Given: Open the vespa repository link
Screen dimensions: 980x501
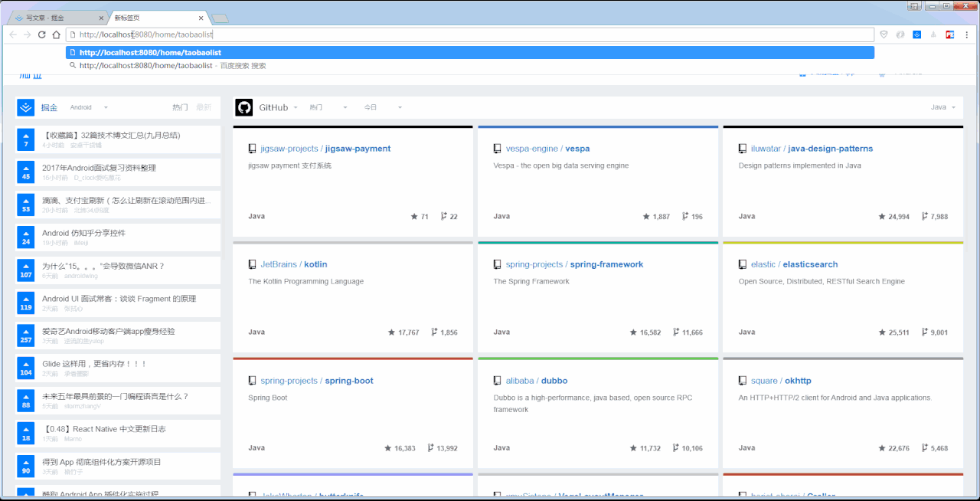Looking at the screenshot, I should click(547, 149).
